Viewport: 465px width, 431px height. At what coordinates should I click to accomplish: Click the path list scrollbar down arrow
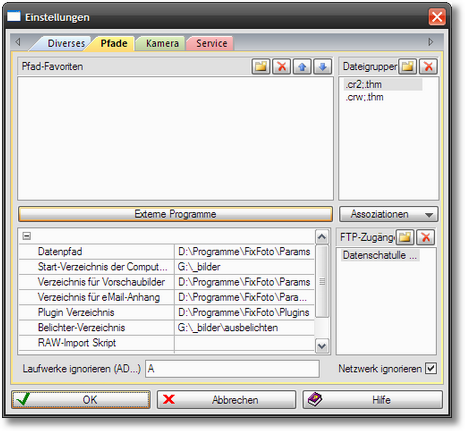(322, 346)
